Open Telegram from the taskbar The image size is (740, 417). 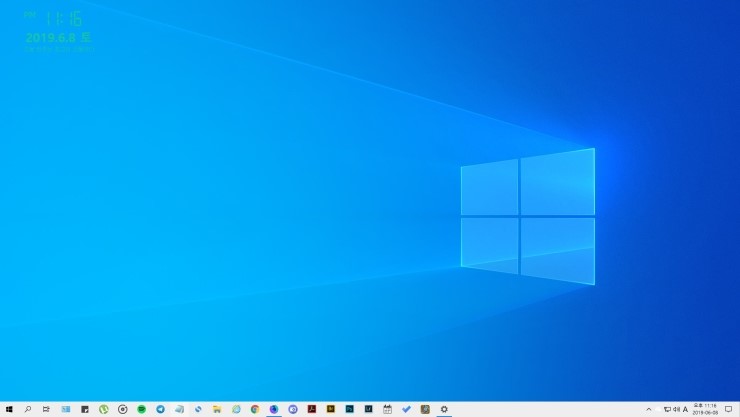click(x=160, y=409)
